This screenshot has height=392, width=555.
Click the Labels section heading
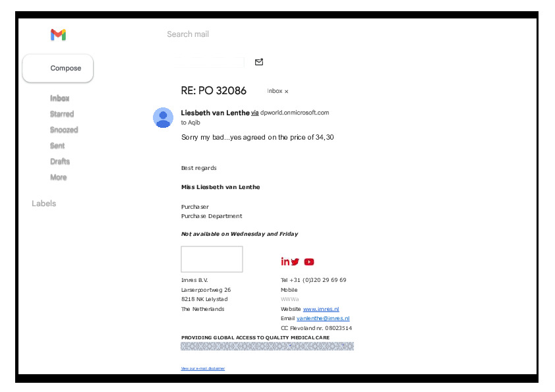(x=44, y=204)
